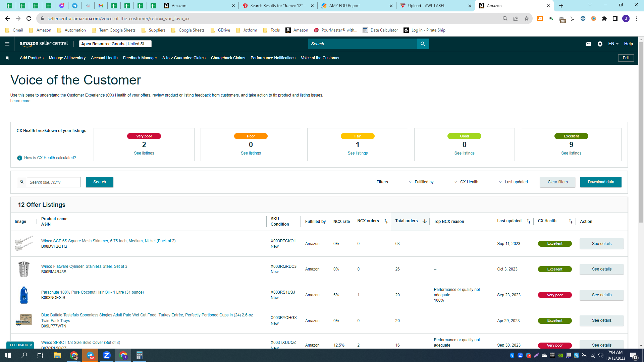The image size is (644, 362).
Task: Go back in browser
Action: coord(7,18)
